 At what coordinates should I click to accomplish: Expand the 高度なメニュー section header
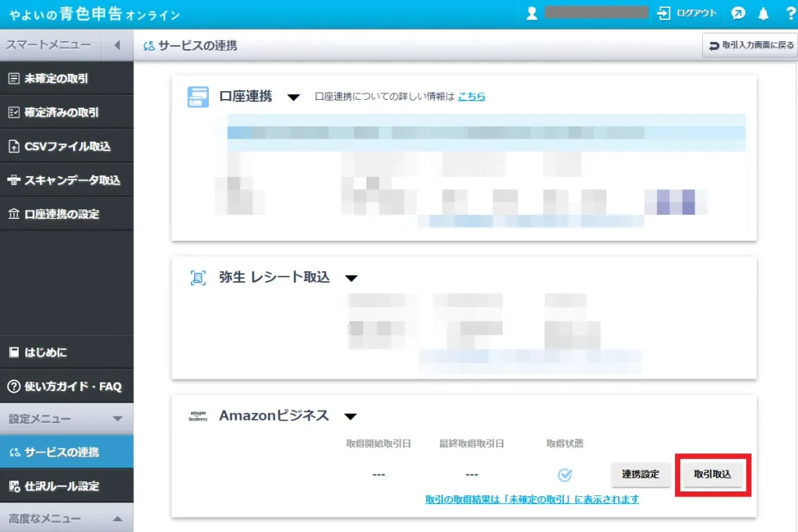point(67,518)
